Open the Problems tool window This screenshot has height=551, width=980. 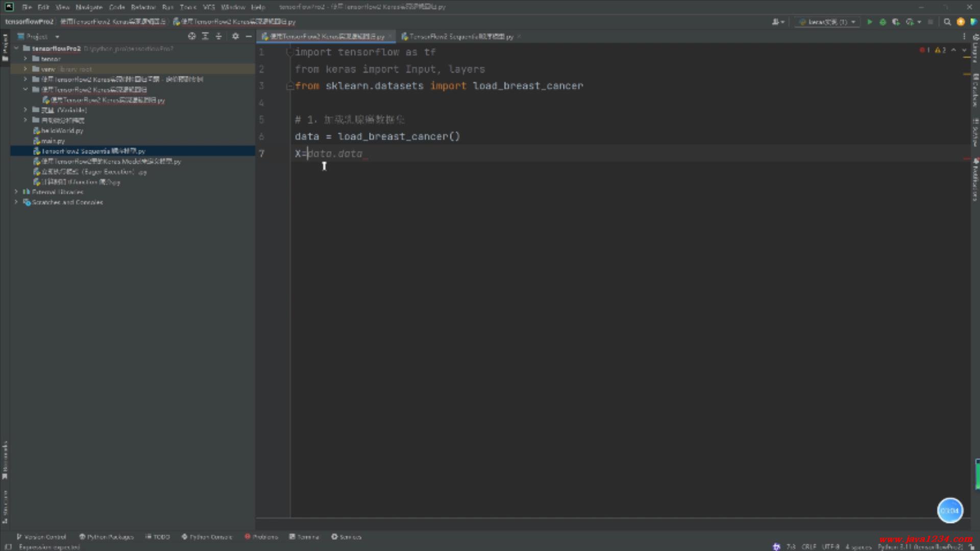(261, 537)
